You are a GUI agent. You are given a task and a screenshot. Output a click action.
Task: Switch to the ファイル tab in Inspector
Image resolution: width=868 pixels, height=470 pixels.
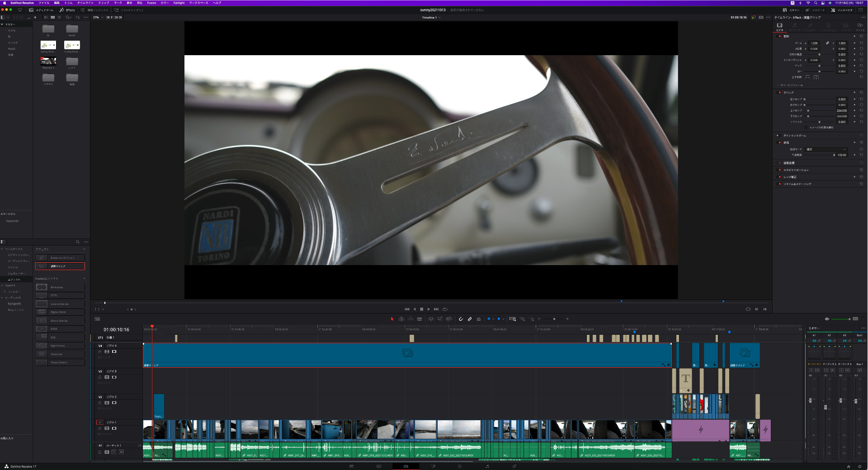[x=859, y=27]
